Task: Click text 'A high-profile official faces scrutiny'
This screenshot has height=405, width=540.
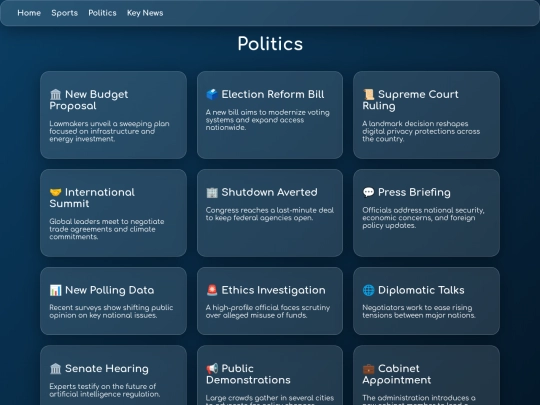Action: (268, 307)
